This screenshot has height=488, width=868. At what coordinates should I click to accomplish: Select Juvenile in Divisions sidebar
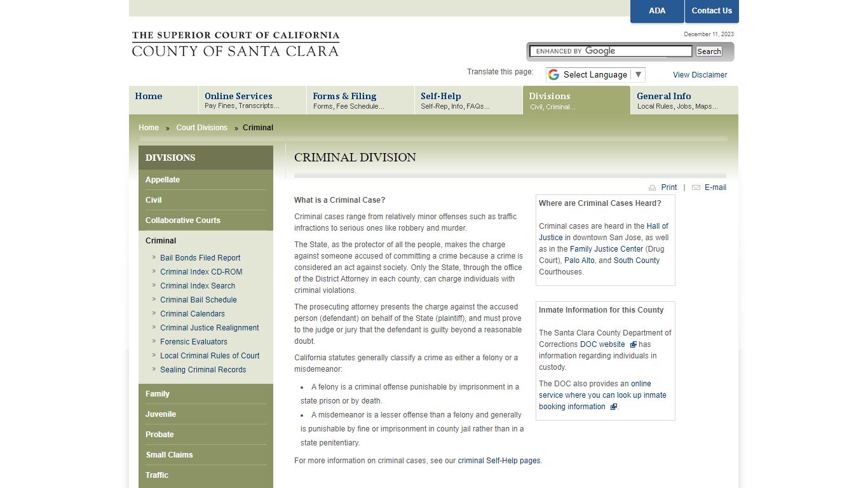pos(206,414)
